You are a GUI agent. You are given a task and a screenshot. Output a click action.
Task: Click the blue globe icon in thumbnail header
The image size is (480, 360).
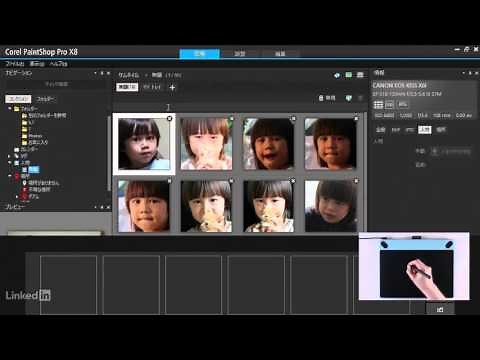(x=337, y=75)
